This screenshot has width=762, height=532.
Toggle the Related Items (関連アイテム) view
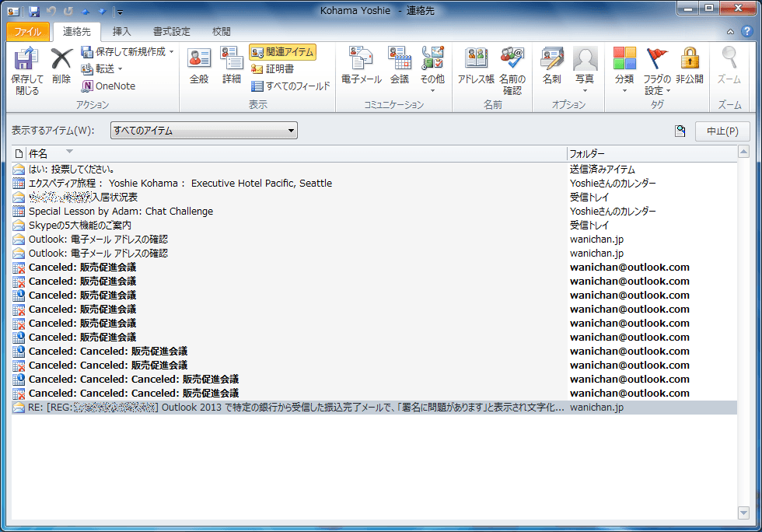pyautogui.click(x=283, y=52)
